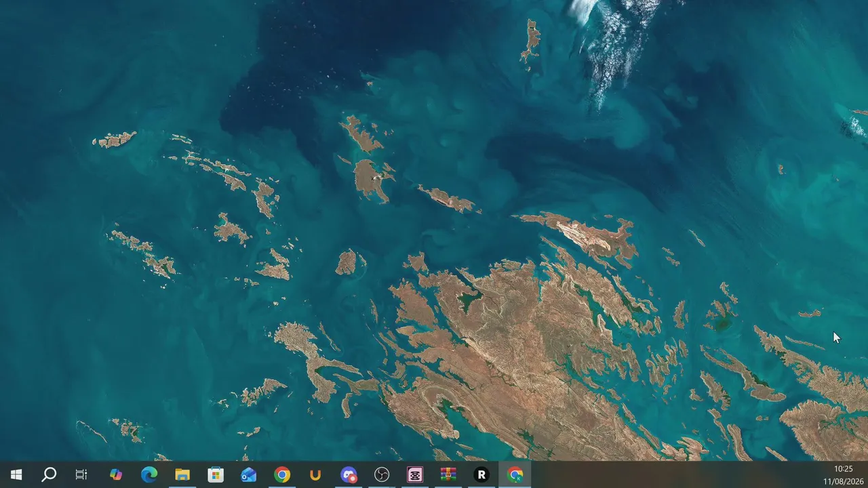This screenshot has height=488, width=868.
Task: Open Microsoft Edge browser
Action: (149, 475)
